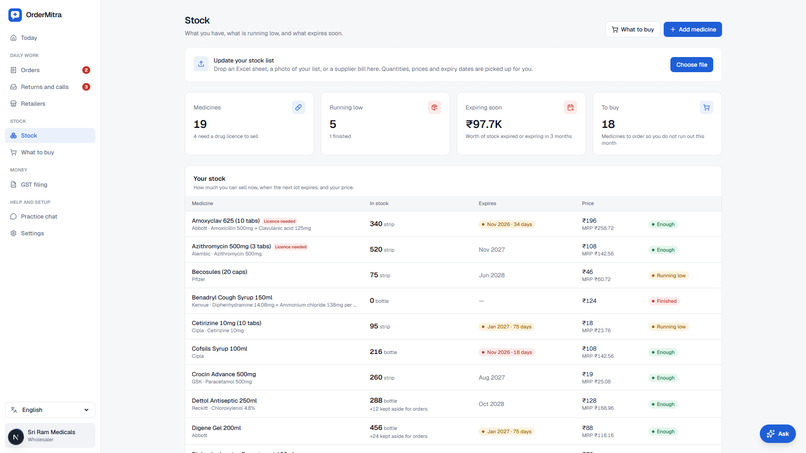Viewport: 806px width, 453px height.
Task: Click the Orders red badge count
Action: click(86, 70)
